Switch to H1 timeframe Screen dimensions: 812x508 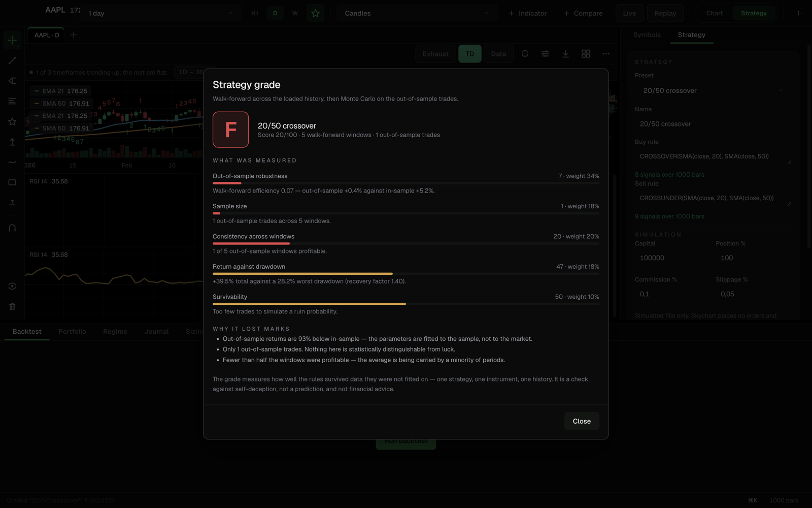(x=255, y=13)
